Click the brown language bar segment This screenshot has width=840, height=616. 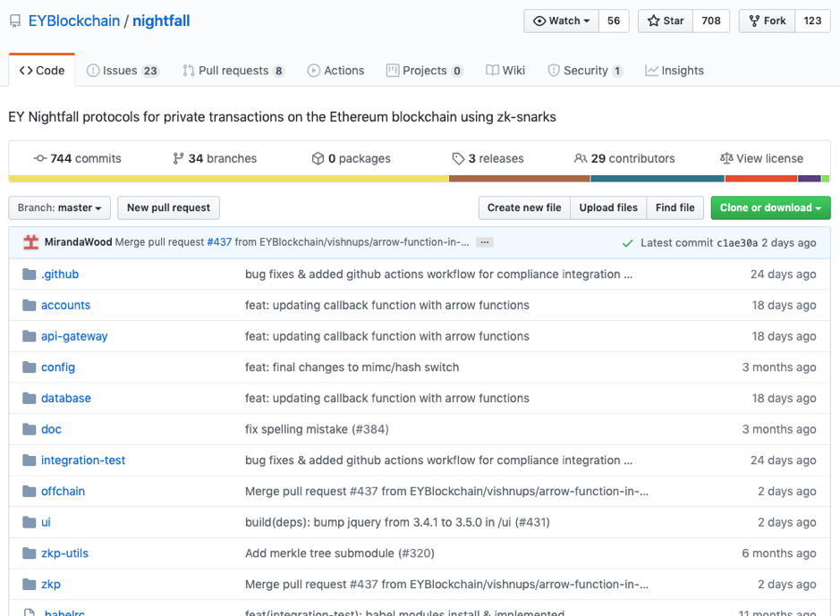[x=520, y=179]
